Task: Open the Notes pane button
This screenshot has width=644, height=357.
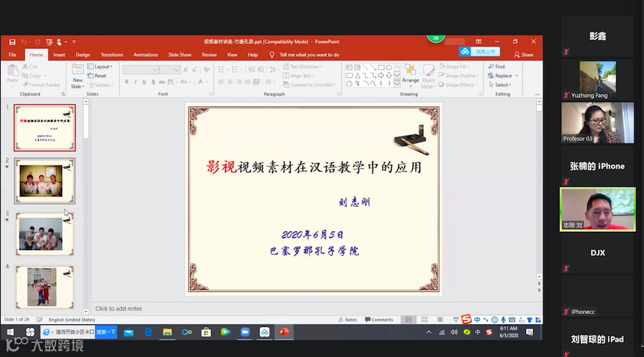Action: click(347, 320)
